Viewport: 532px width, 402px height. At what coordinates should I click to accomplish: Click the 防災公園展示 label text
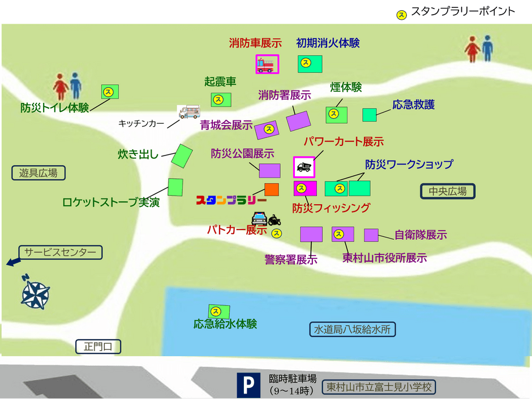(242, 154)
